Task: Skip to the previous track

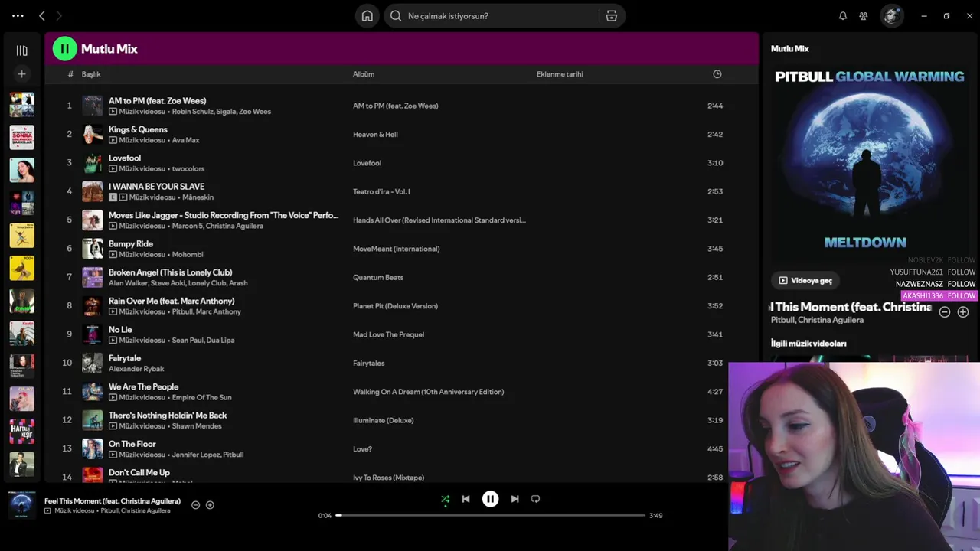Action: [465, 499]
